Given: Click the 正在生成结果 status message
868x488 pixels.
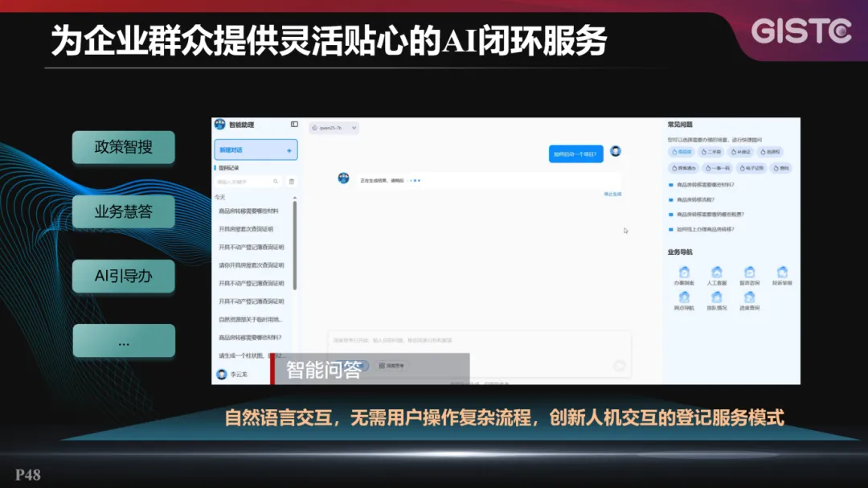Looking at the screenshot, I should click(382, 181).
